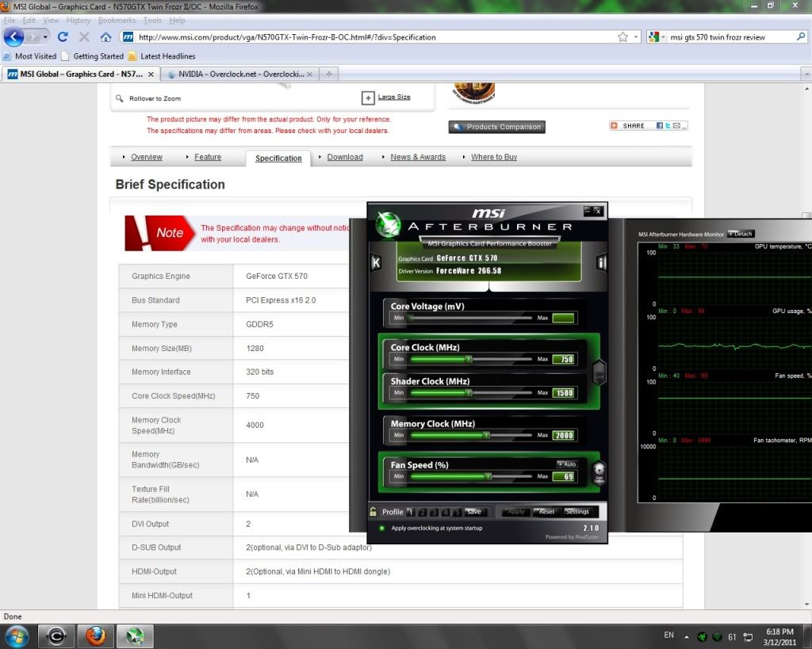Open the History menu
The image size is (812, 649).
(x=79, y=20)
